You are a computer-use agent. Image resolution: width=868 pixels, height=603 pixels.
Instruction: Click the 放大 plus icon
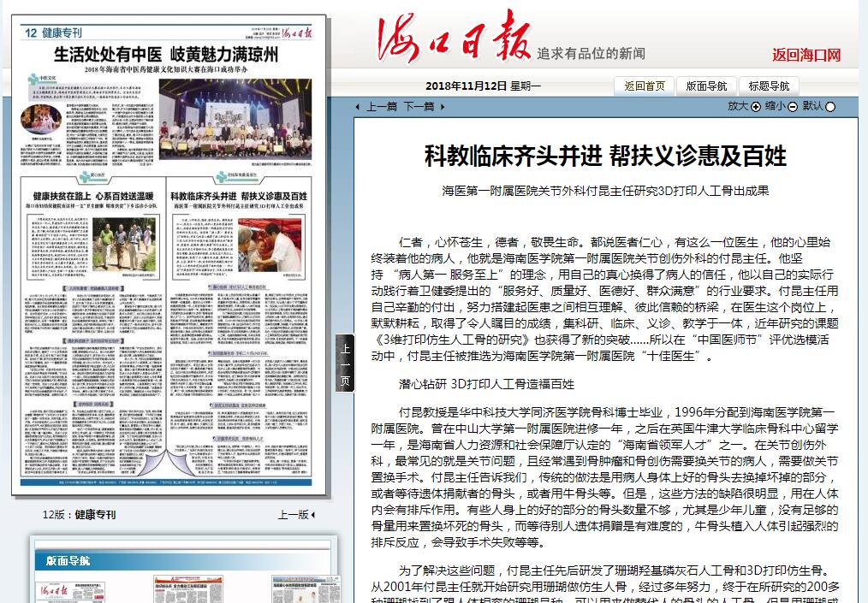pos(756,107)
